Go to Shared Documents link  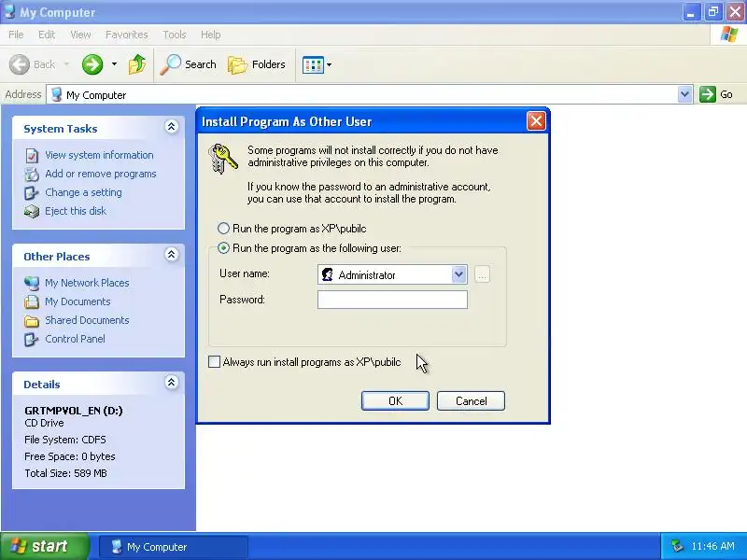coord(87,320)
